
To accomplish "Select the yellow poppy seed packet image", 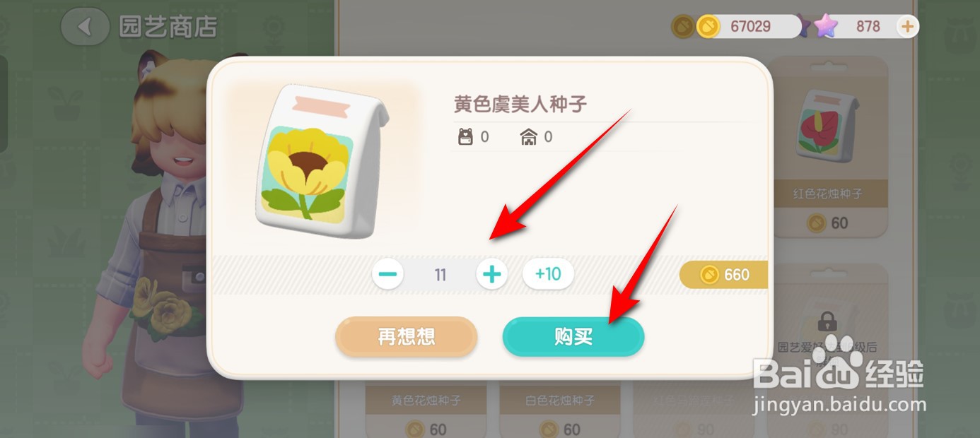I will 322,162.
